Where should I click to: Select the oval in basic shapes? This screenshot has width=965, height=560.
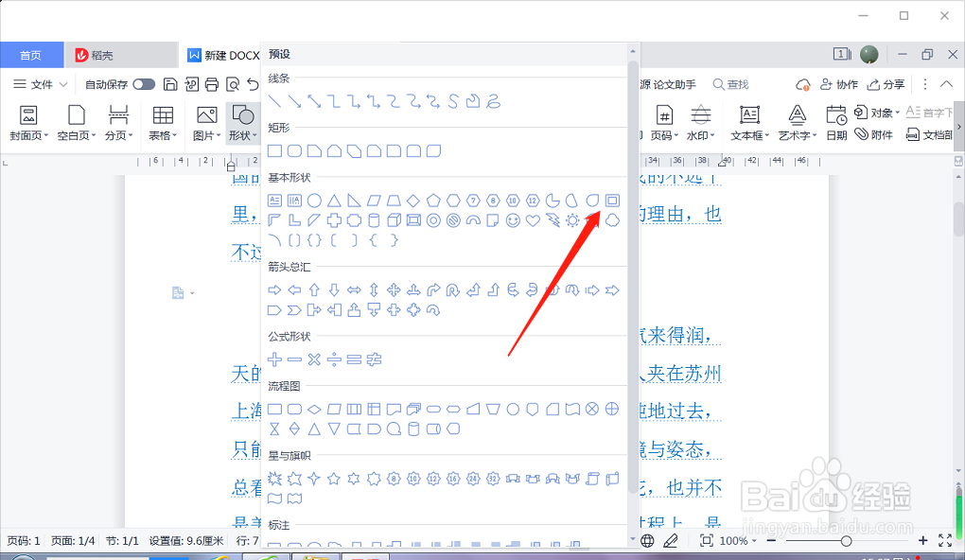tap(314, 201)
